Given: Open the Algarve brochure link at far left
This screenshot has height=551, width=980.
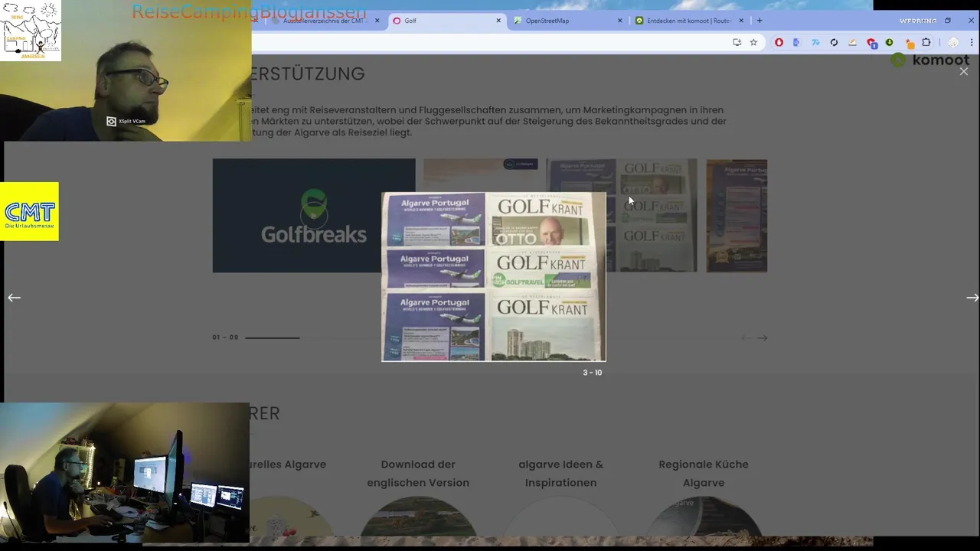Looking at the screenshot, I should [x=288, y=465].
